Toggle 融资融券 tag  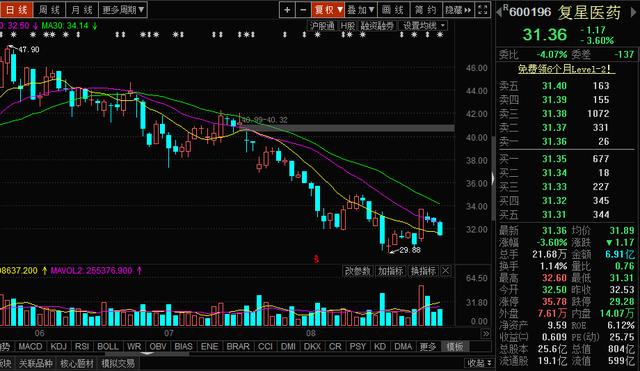coord(377,26)
